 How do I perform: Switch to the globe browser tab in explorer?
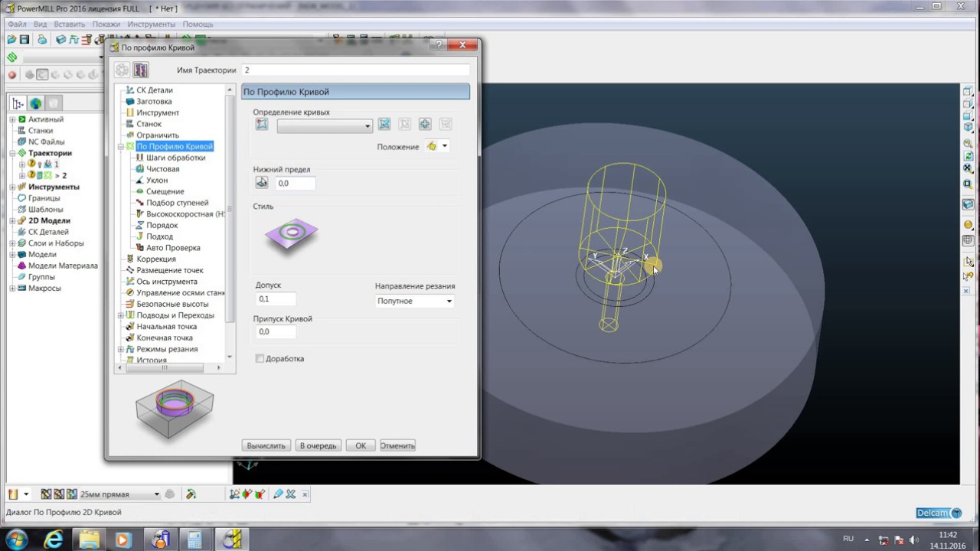(35, 103)
